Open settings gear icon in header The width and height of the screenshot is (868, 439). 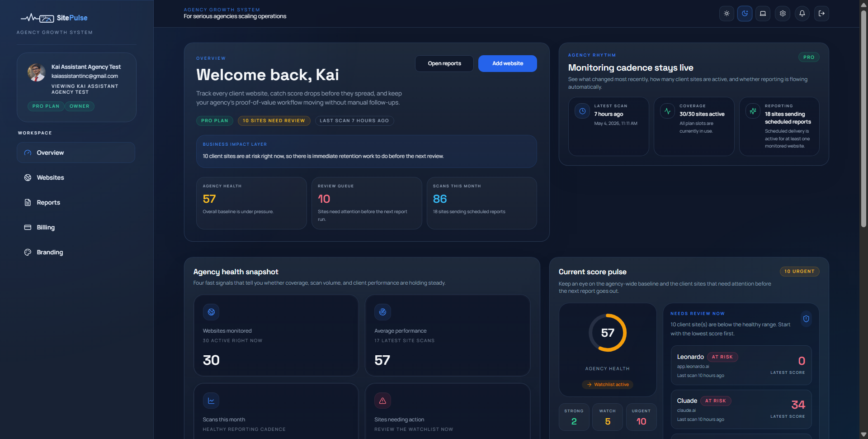click(783, 14)
